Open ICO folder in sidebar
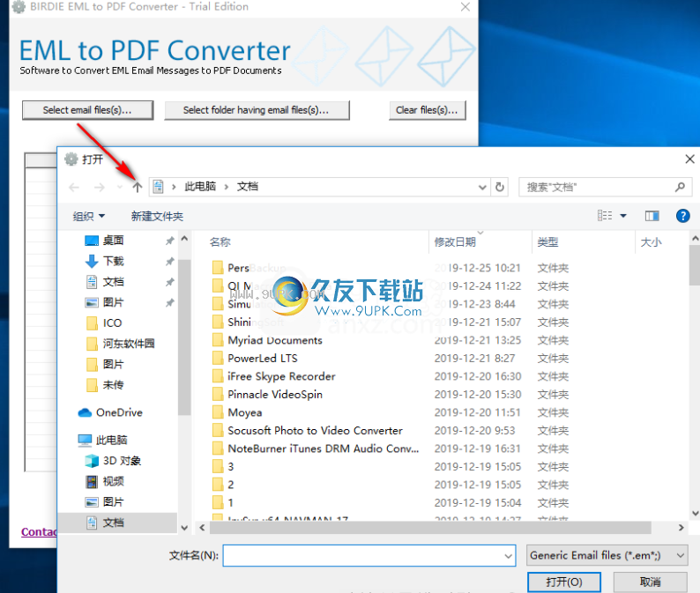Viewport: 700px width, 593px height. click(112, 323)
